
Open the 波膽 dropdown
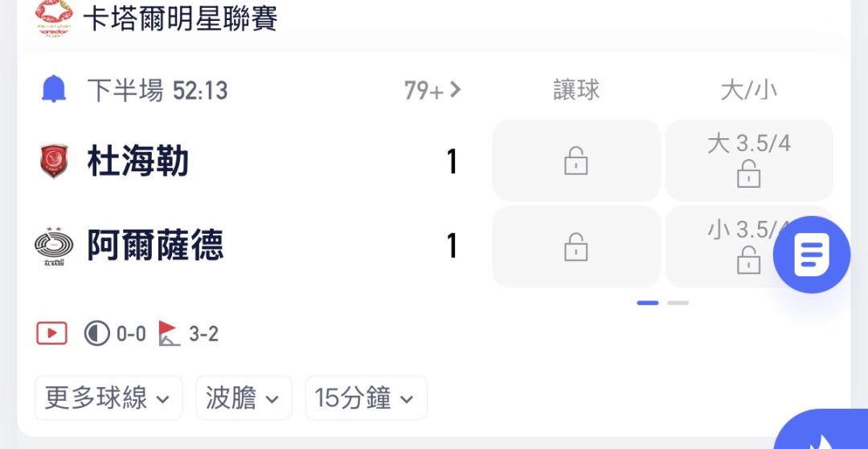(x=243, y=398)
